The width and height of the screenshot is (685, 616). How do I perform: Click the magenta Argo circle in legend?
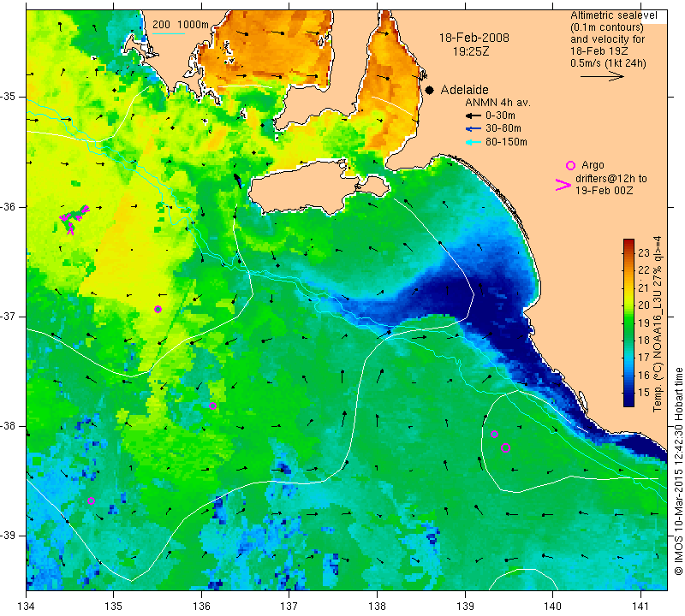click(x=570, y=165)
